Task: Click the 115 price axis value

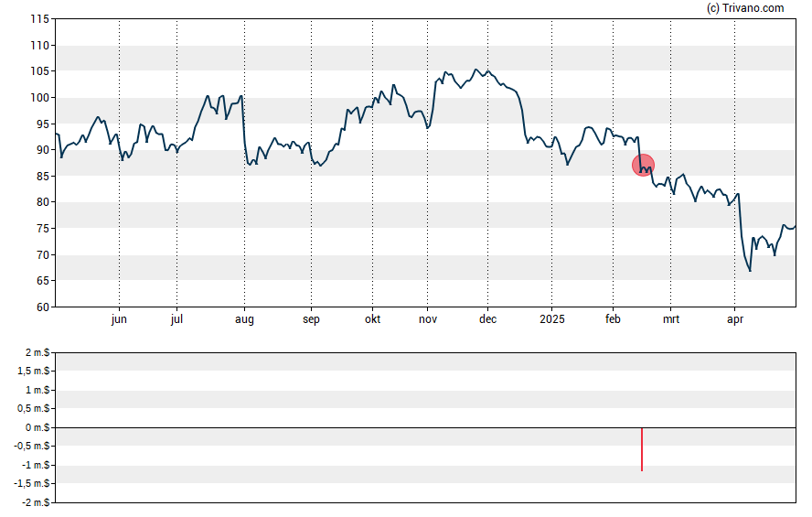Action: pyautogui.click(x=40, y=19)
